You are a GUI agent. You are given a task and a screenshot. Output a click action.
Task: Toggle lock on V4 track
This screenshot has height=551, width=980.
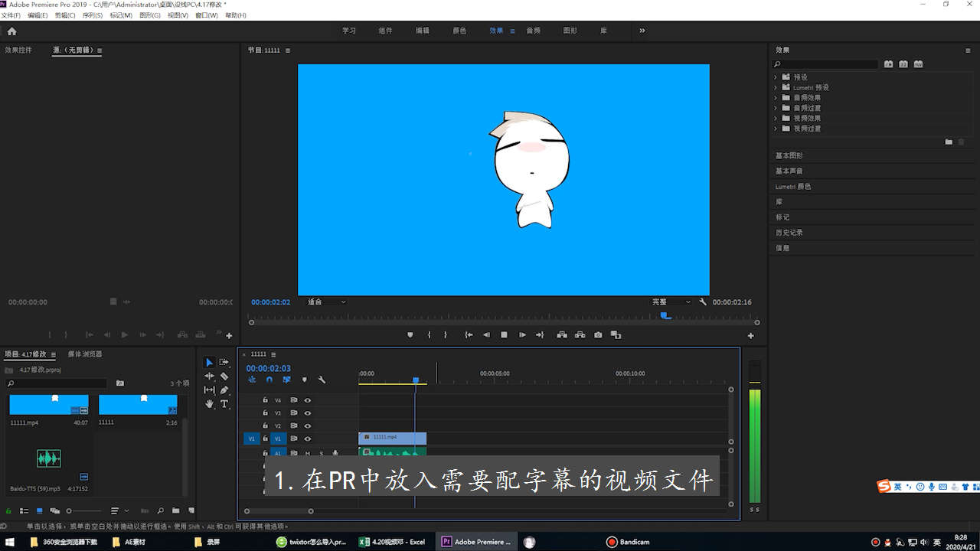coord(265,400)
